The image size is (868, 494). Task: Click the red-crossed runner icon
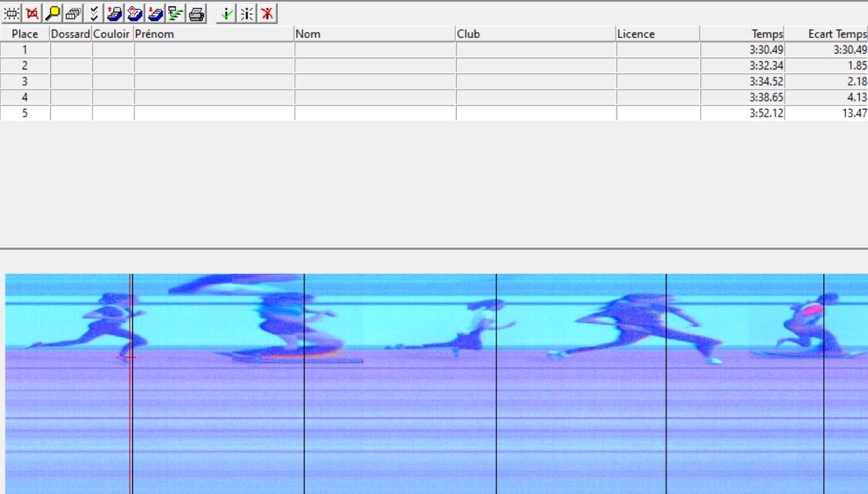267,13
